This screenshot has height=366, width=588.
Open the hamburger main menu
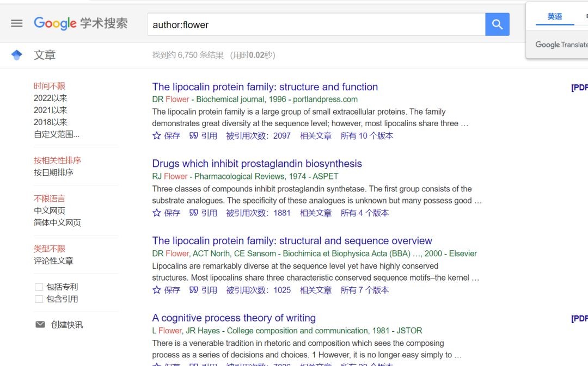pos(17,23)
